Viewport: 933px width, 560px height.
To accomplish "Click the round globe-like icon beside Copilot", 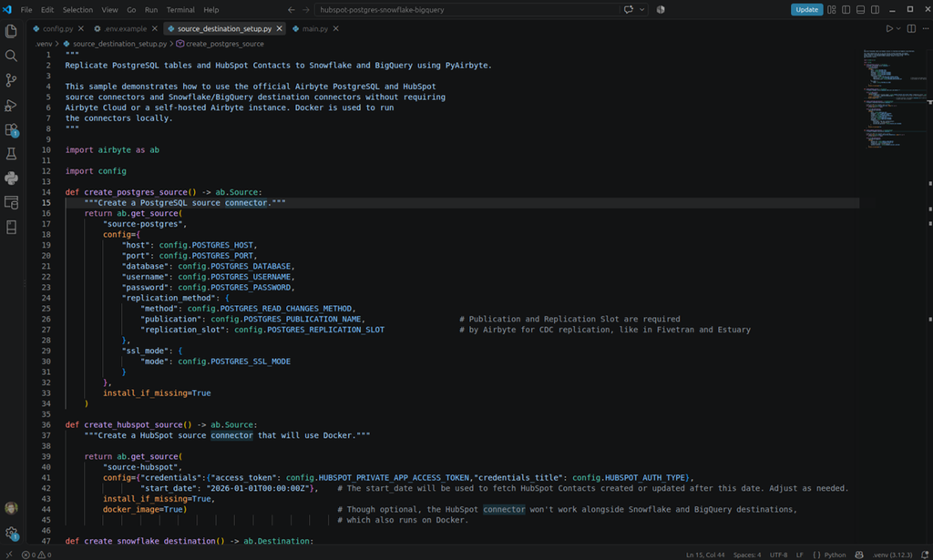I will [661, 9].
